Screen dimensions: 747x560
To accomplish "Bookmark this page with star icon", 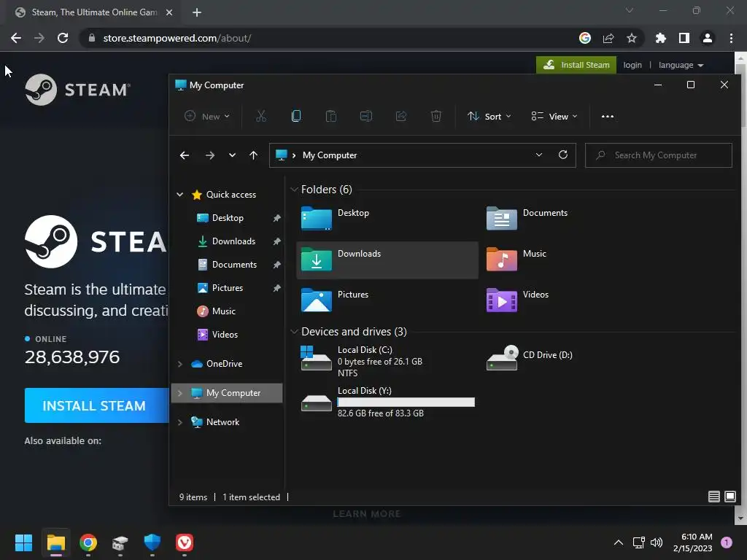I will pyautogui.click(x=632, y=38).
